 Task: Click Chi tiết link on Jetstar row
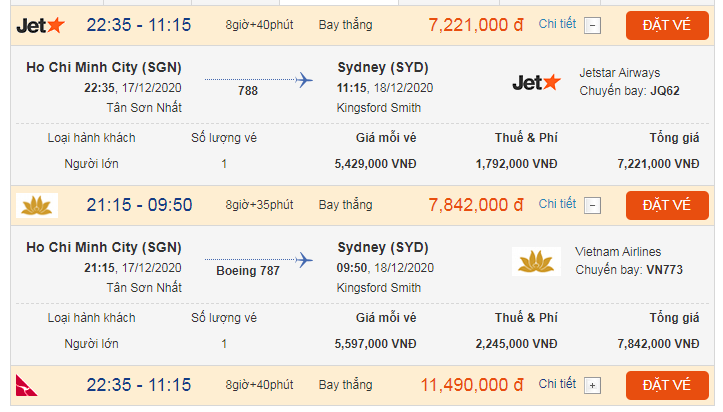[557, 24]
